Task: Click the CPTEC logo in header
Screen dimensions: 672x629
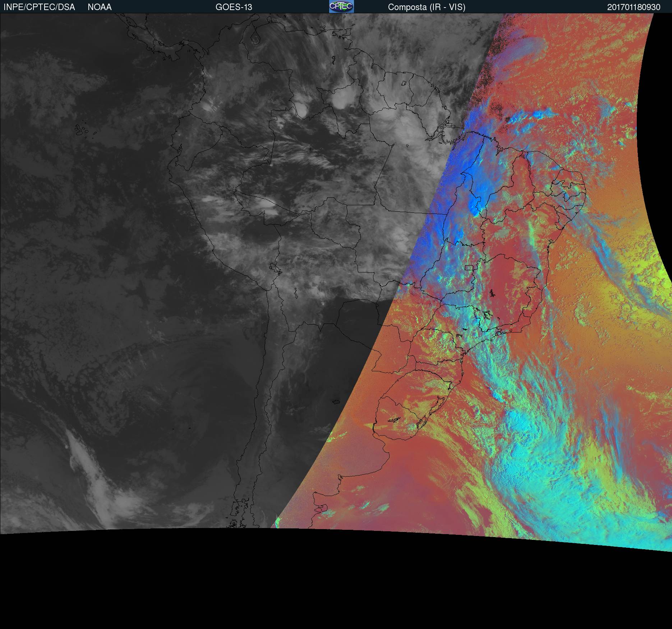Action: point(341,6)
